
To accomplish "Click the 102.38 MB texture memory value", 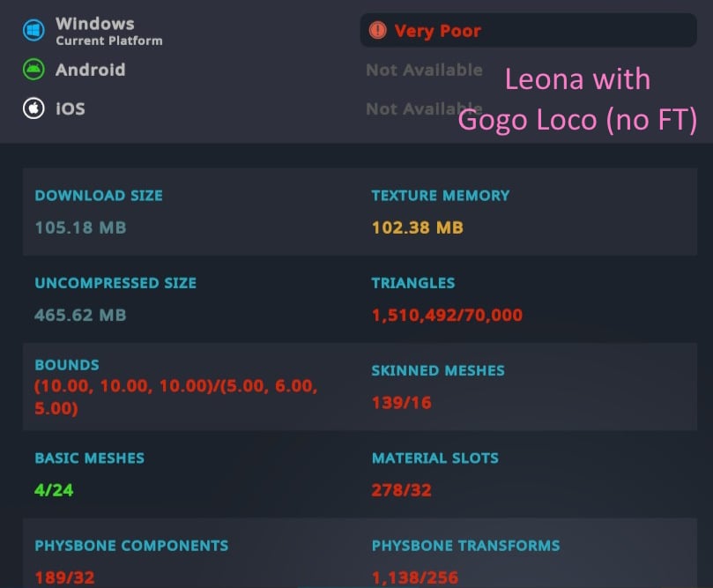I will (418, 227).
